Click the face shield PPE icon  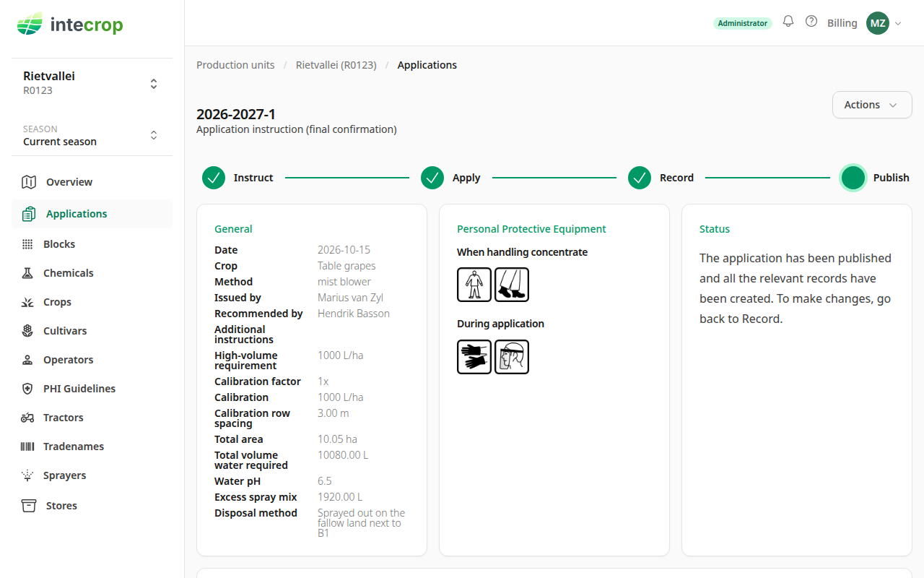tap(512, 357)
